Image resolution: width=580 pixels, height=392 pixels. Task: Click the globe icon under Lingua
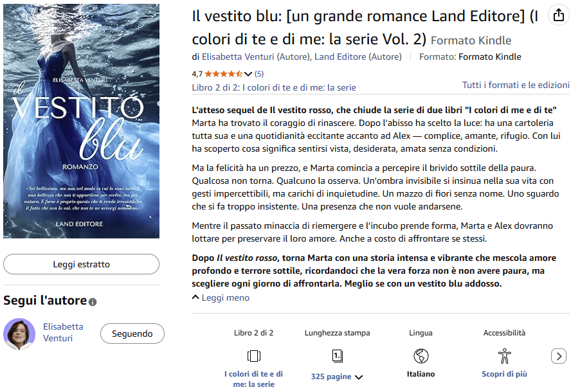421,356
